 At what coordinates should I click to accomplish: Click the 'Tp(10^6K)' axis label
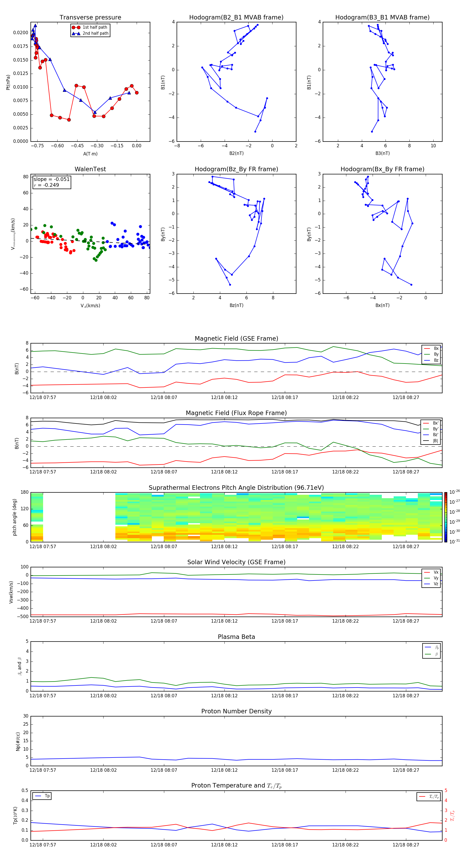pyautogui.click(x=15, y=815)
